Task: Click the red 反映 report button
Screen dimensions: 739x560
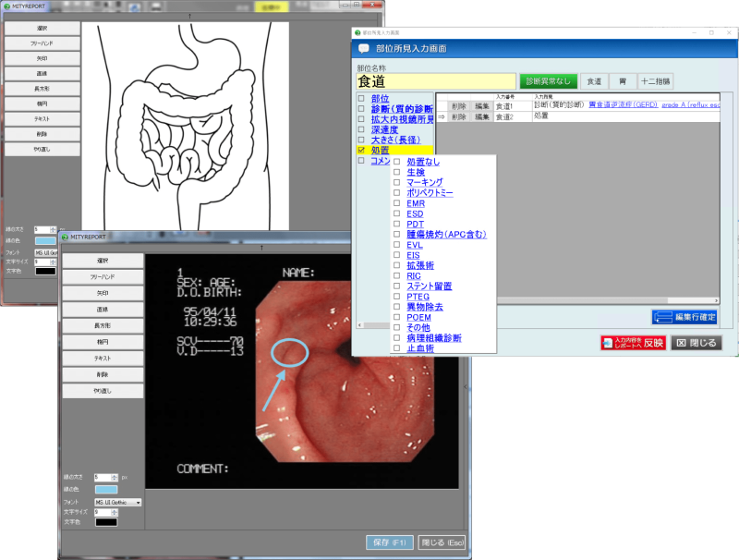Action: click(634, 343)
